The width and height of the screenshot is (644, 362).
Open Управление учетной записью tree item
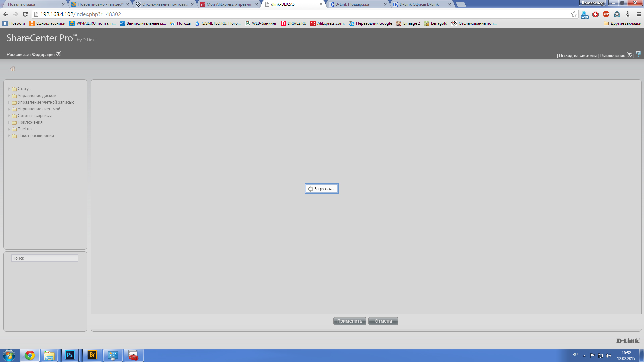pyautogui.click(x=46, y=102)
